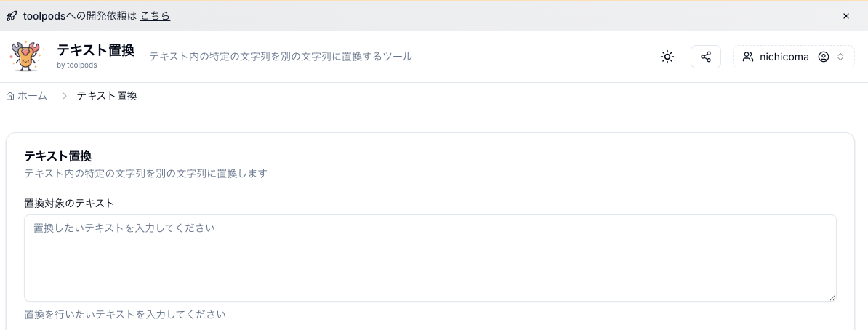This screenshot has height=330, width=868.
Task: Click the bold テキスト置換 header title
Action: click(95, 50)
